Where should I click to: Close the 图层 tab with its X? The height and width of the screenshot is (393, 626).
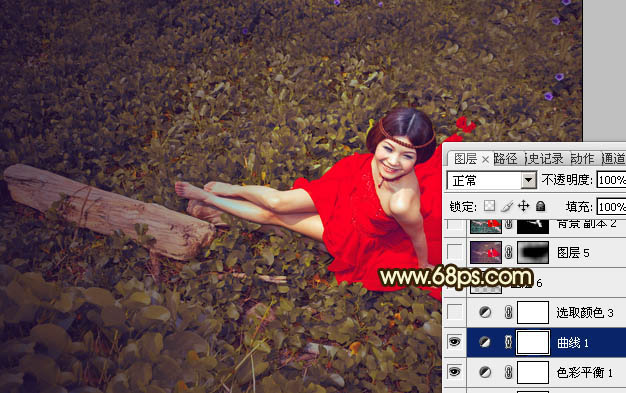pyautogui.click(x=485, y=160)
